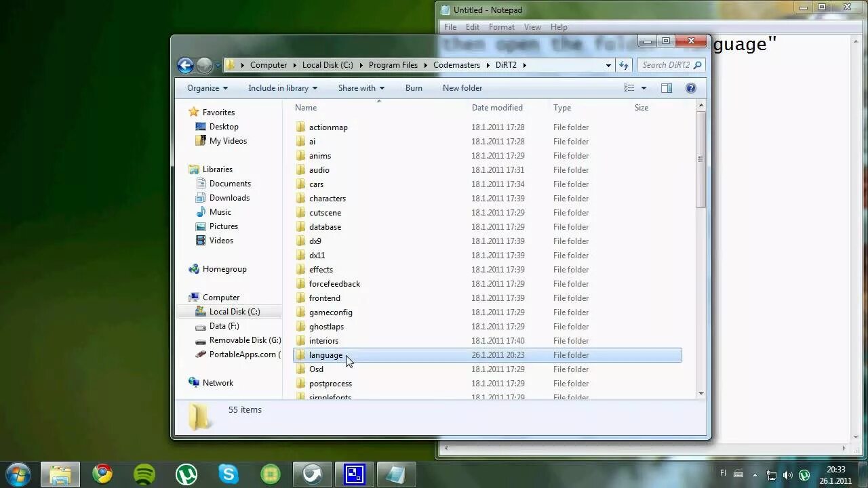Open the Videos library
868x488 pixels.
(x=221, y=241)
